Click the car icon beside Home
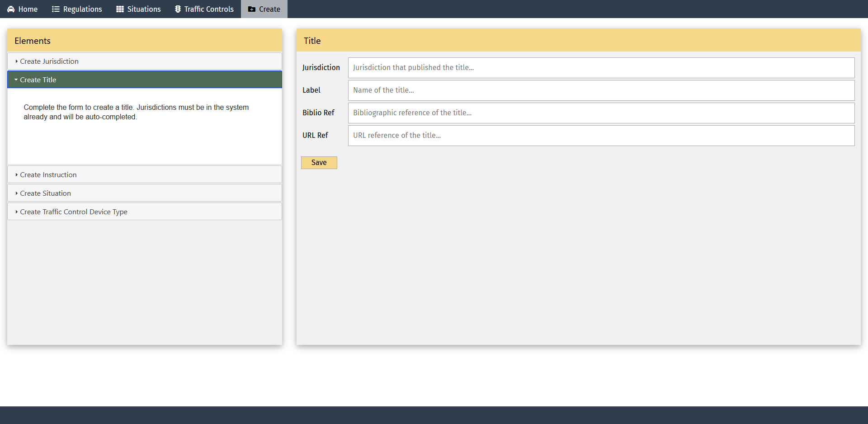 [x=11, y=9]
